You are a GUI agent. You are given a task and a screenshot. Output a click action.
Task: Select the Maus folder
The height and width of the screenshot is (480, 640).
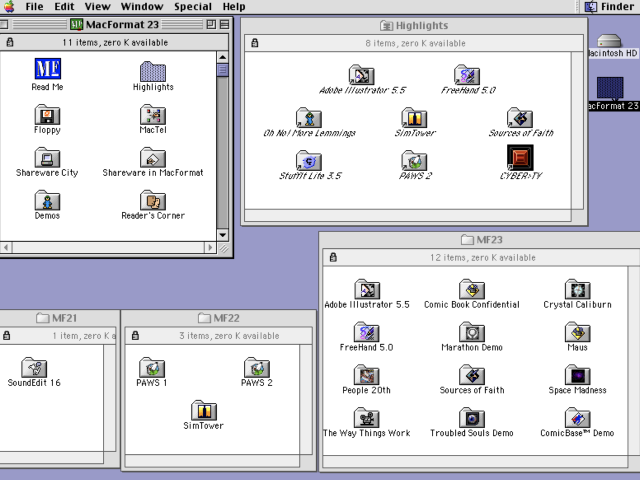(578, 332)
